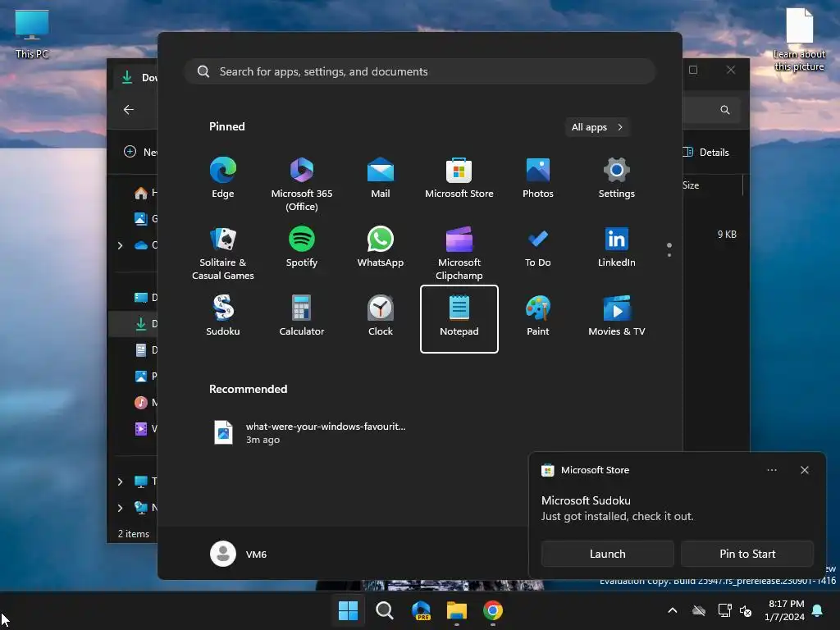The height and width of the screenshot is (630, 840).
Task: Click the network tray icon
Action: pyautogui.click(x=724, y=610)
